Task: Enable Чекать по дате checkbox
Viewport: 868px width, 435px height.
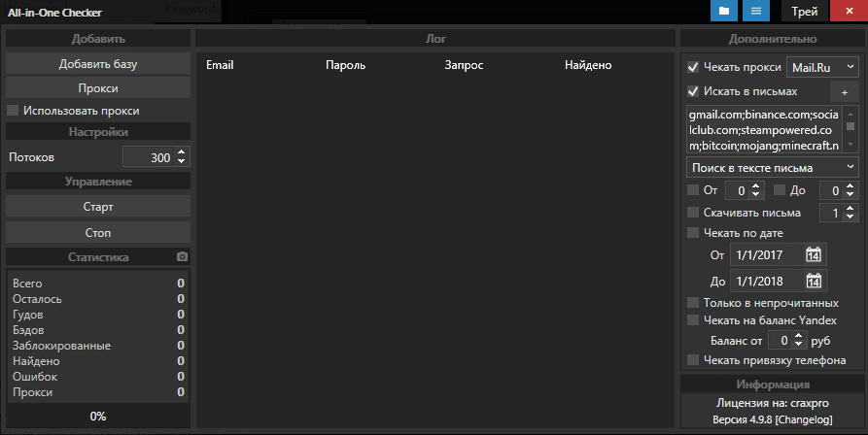Action: click(692, 233)
